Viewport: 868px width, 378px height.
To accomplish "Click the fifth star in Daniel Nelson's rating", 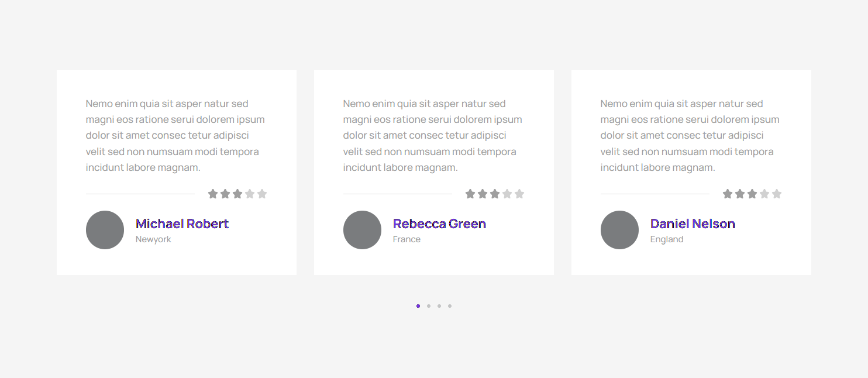I will pyautogui.click(x=777, y=194).
